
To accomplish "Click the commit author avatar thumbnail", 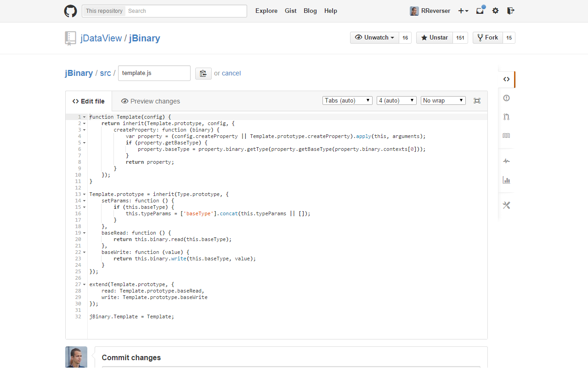I will [76, 357].
